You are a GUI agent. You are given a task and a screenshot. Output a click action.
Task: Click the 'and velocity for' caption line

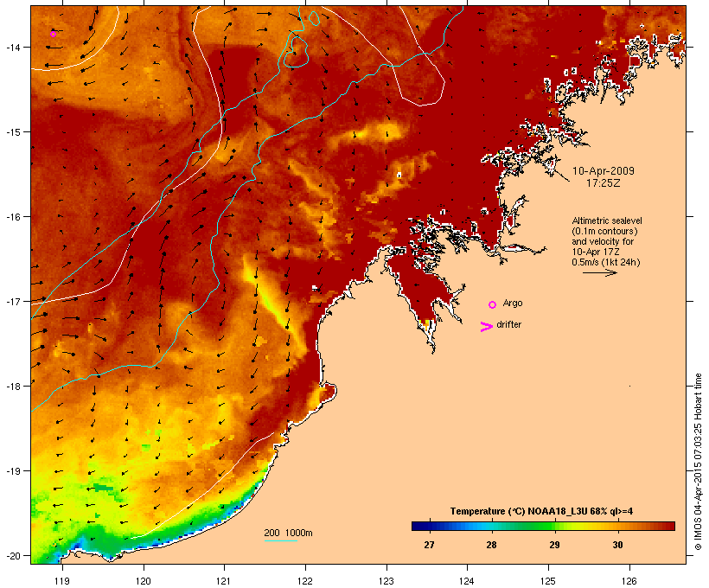[x=603, y=241]
